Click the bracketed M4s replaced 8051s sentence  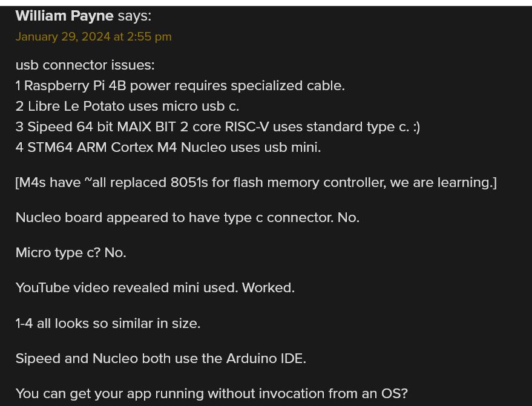(256, 183)
